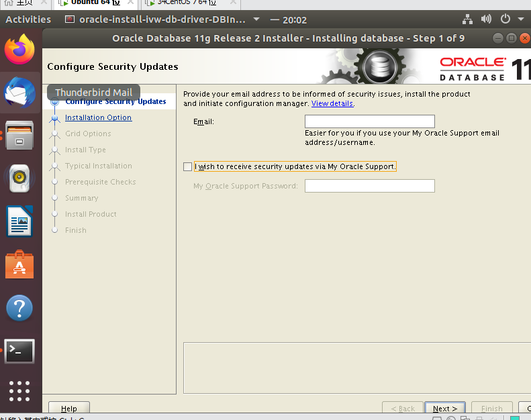Open the oracle-install-ivw-db-driver app menu

[x=162, y=19]
